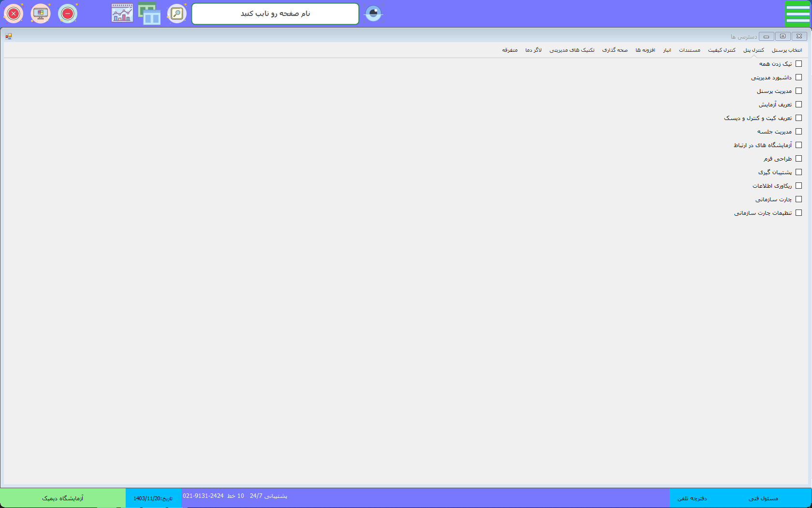Viewport: 812px width, 508px height.
Task: Check 'تنظیمات چارت سازمانی' checkbox
Action: coord(798,213)
